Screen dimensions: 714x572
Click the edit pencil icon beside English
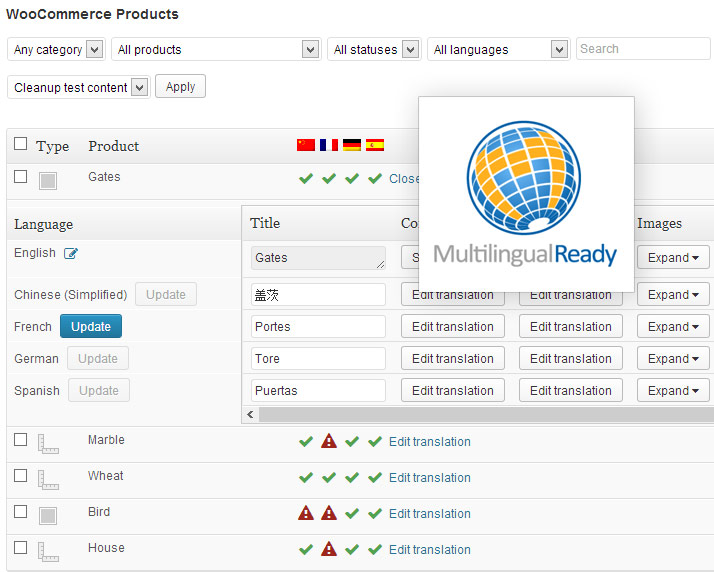[x=71, y=254]
